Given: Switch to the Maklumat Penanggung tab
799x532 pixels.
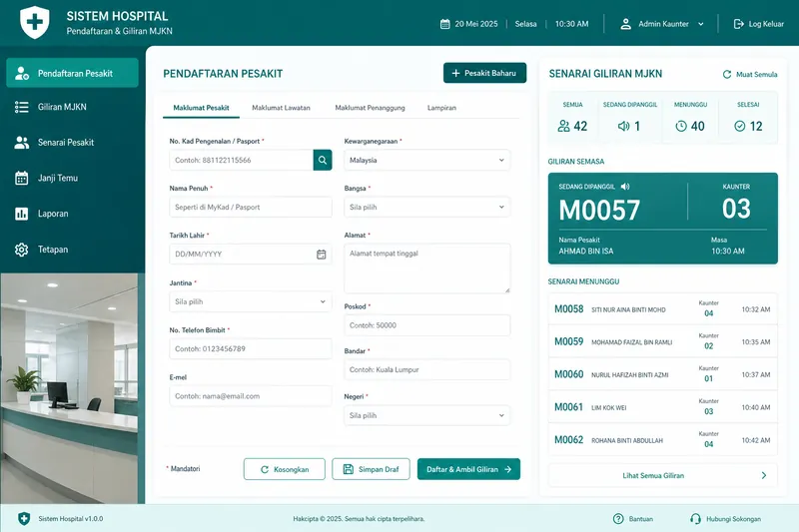Looking at the screenshot, I should click(x=370, y=108).
